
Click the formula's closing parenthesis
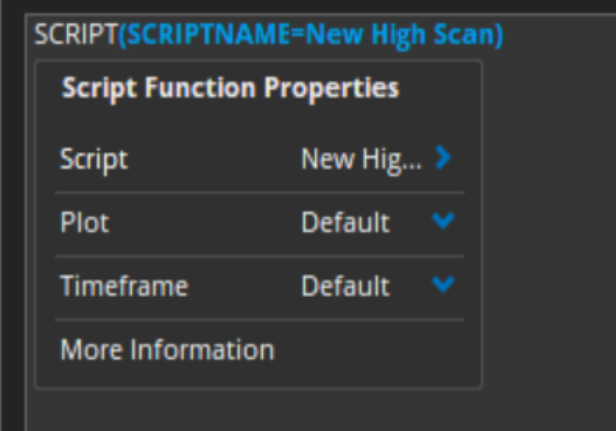(x=499, y=35)
